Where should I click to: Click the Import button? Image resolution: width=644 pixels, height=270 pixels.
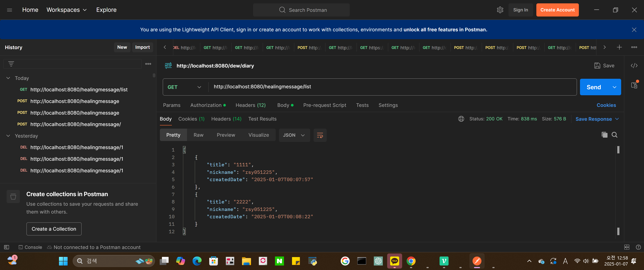(142, 47)
